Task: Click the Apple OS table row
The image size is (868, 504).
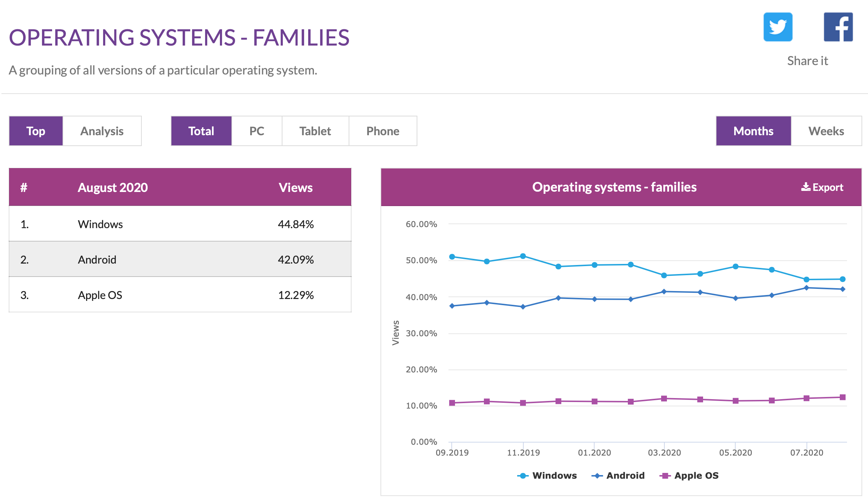Action: (100, 295)
